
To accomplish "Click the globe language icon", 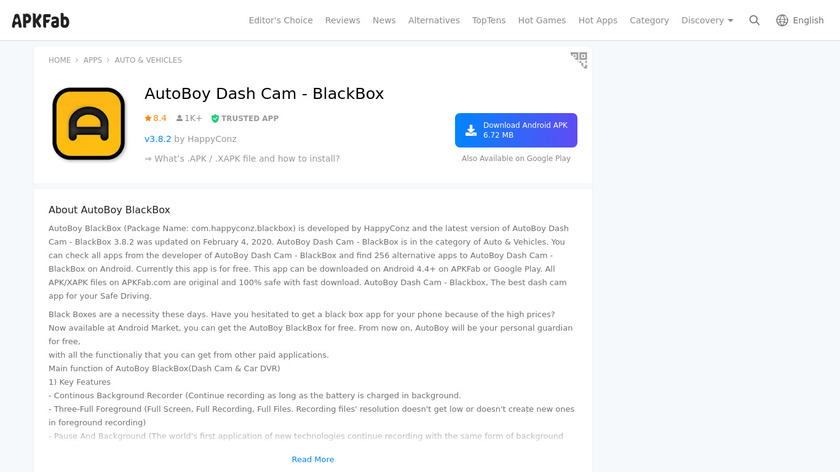I will pos(782,20).
